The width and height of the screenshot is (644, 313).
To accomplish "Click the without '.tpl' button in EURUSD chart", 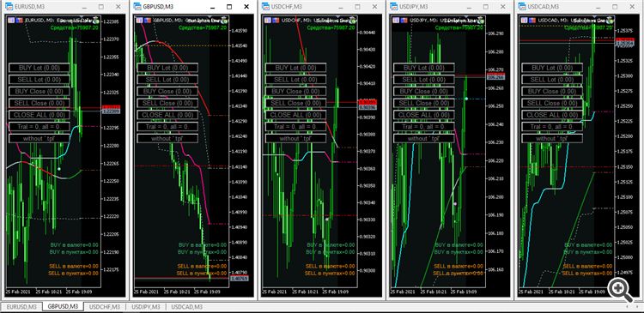I will 39,138.
